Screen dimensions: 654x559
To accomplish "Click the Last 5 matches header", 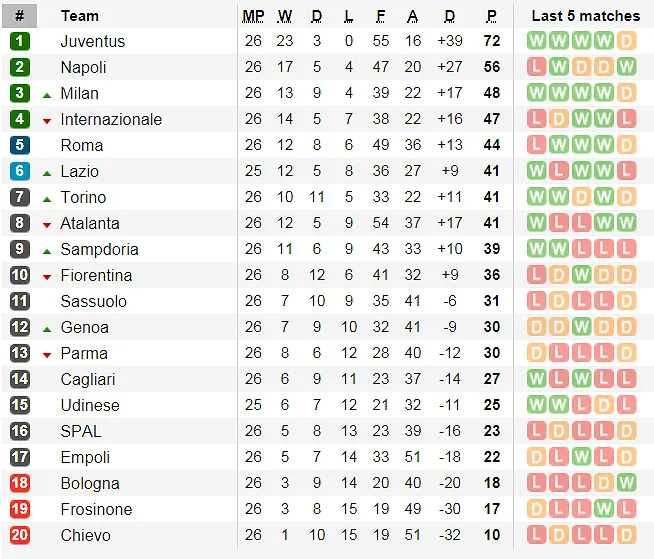I will 585,15.
